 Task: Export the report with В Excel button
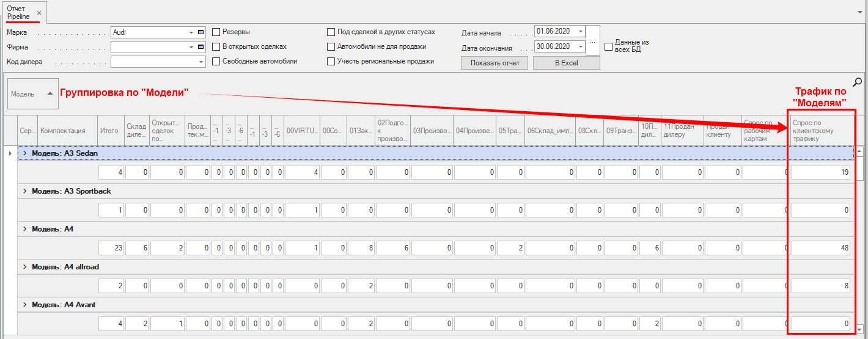click(x=566, y=63)
